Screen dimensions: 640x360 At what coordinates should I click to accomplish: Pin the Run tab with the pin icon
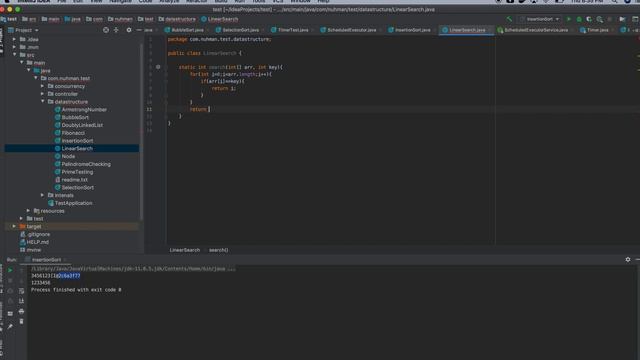coord(10,327)
